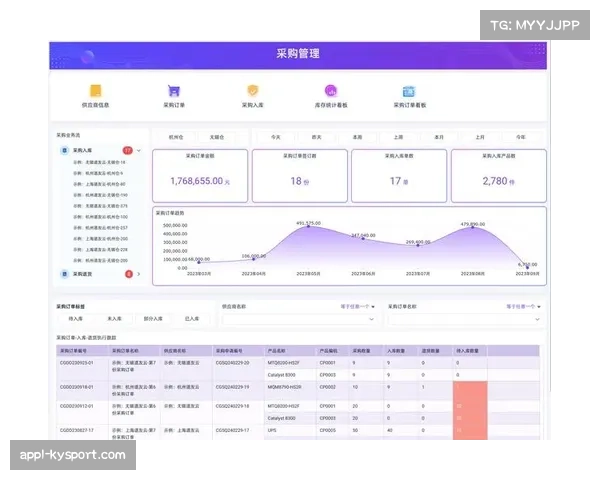This screenshot has width=600, height=480.
Task: Click the 采购订单 shopping cart icon
Action: pyautogui.click(x=174, y=91)
